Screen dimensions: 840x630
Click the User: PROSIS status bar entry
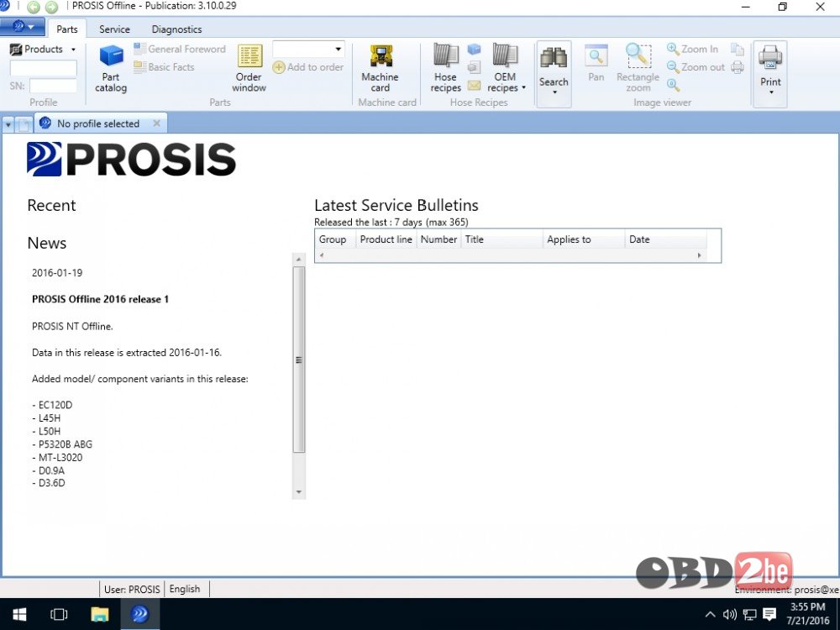point(132,590)
